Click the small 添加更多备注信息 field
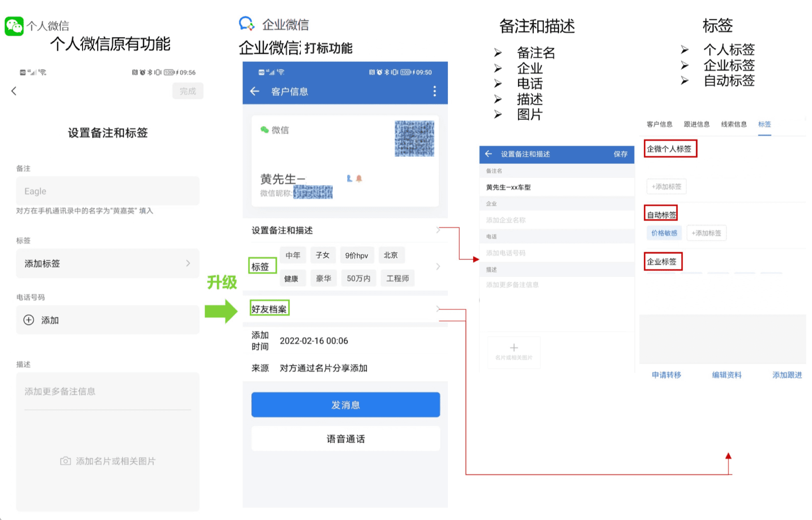The image size is (812, 520). [557, 285]
